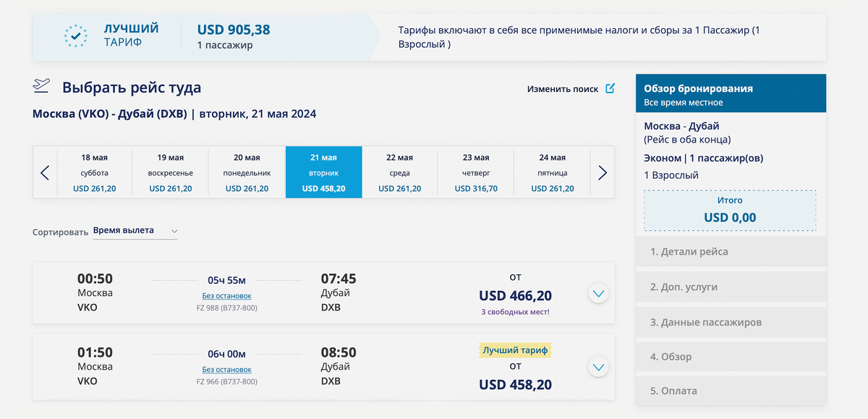This screenshot has width=868, height=419.
Task: Select the 23 May Thursday date tab
Action: [476, 173]
